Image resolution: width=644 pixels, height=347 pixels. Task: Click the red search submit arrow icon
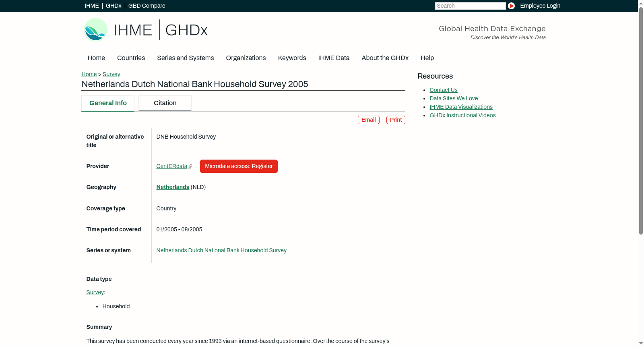coord(511,6)
